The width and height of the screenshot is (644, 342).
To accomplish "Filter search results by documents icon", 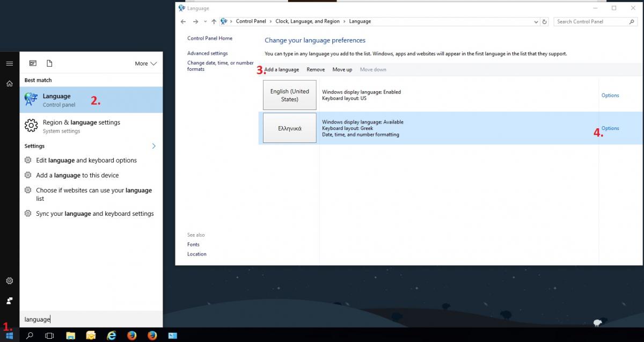I will tap(49, 63).
